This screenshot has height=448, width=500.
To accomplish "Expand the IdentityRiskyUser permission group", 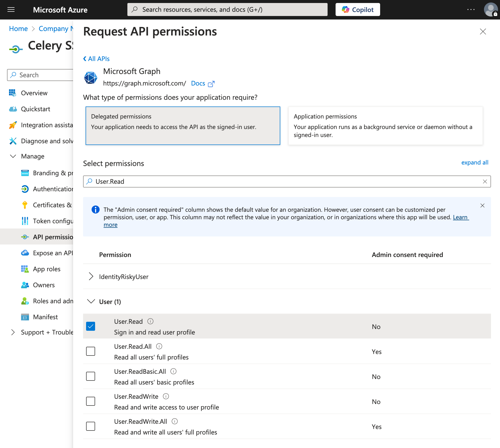I will coord(91,276).
